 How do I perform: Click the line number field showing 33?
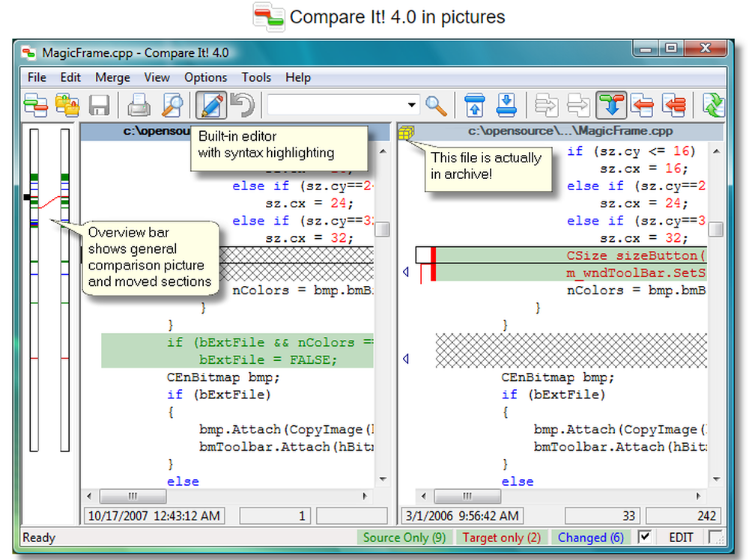point(603,516)
